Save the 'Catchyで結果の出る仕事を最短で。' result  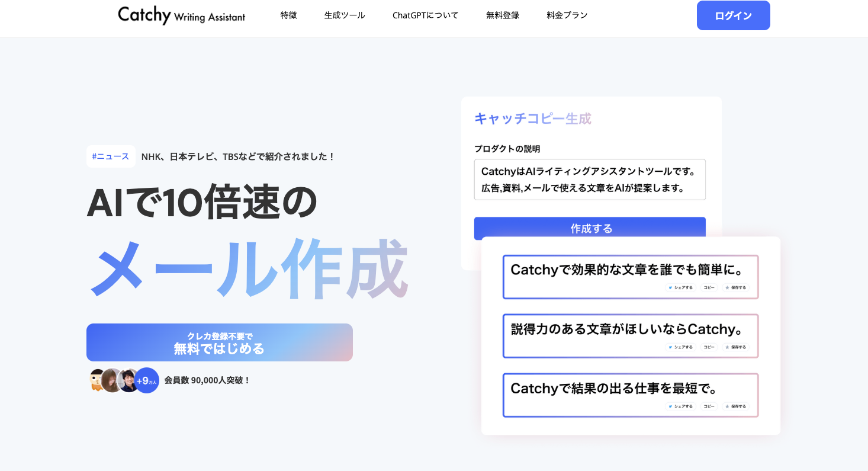[736, 406]
